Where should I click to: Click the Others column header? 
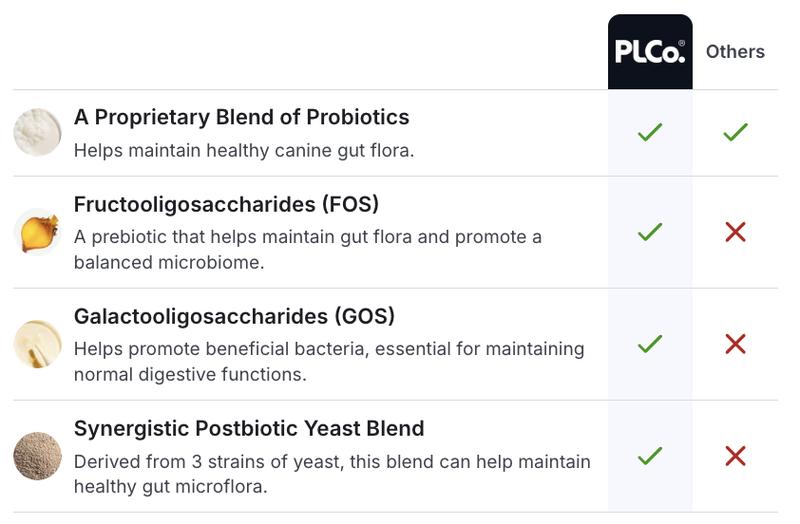point(735,52)
